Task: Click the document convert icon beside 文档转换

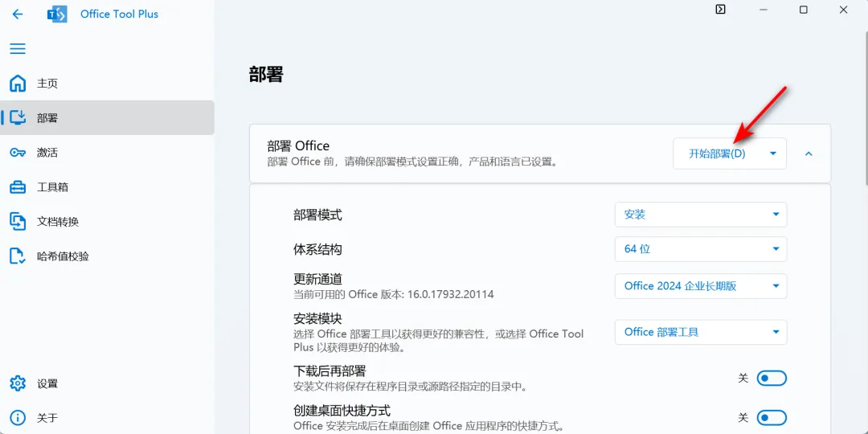Action: pyautogui.click(x=18, y=222)
